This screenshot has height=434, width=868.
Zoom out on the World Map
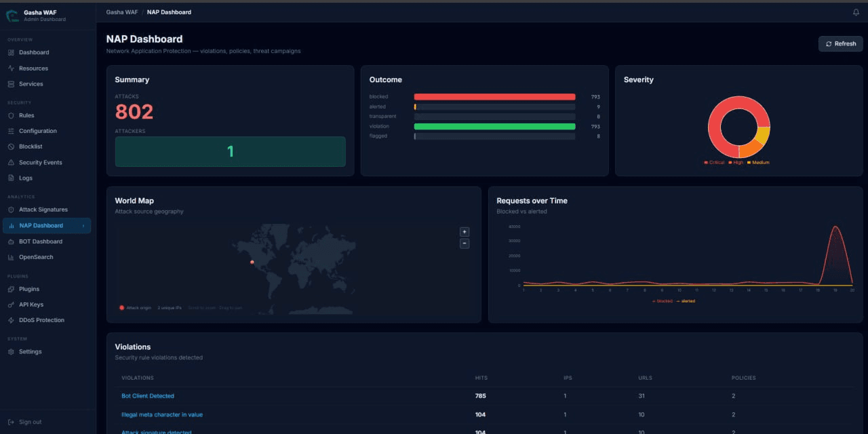[x=464, y=243]
